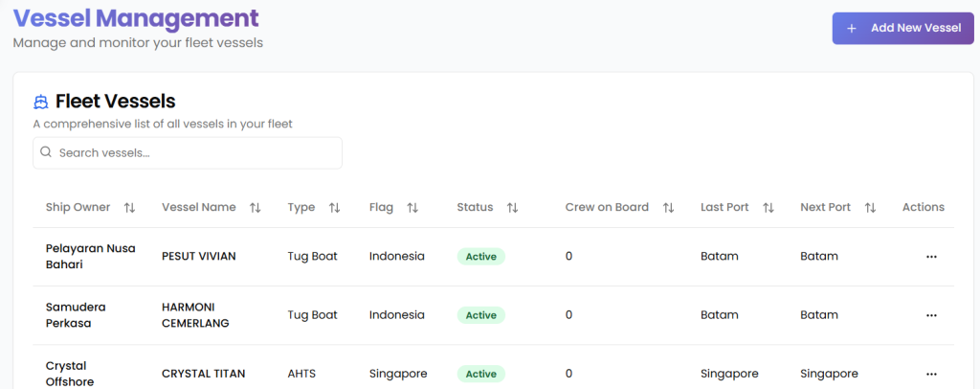Sort by Next Port column arrows
Viewport: 980px width, 389px height.
point(870,208)
